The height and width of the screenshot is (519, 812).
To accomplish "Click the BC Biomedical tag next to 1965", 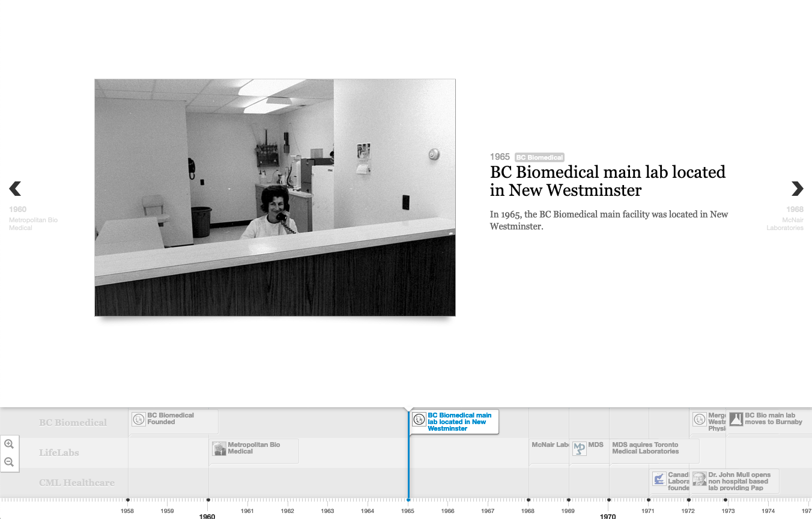I will coord(539,157).
